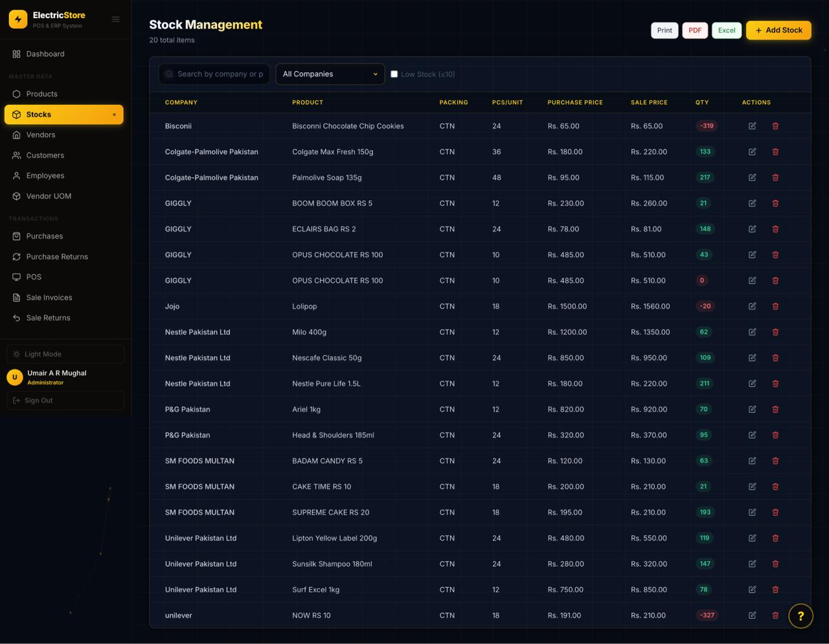Click the COMPANY column header
829x644 pixels.
(x=181, y=102)
